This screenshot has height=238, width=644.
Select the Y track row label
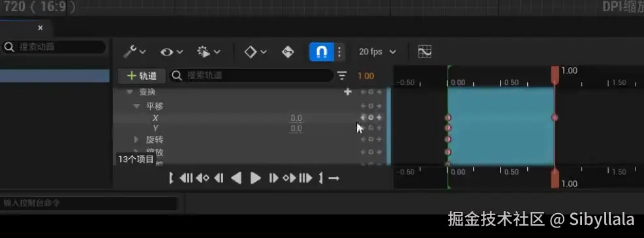coord(156,128)
